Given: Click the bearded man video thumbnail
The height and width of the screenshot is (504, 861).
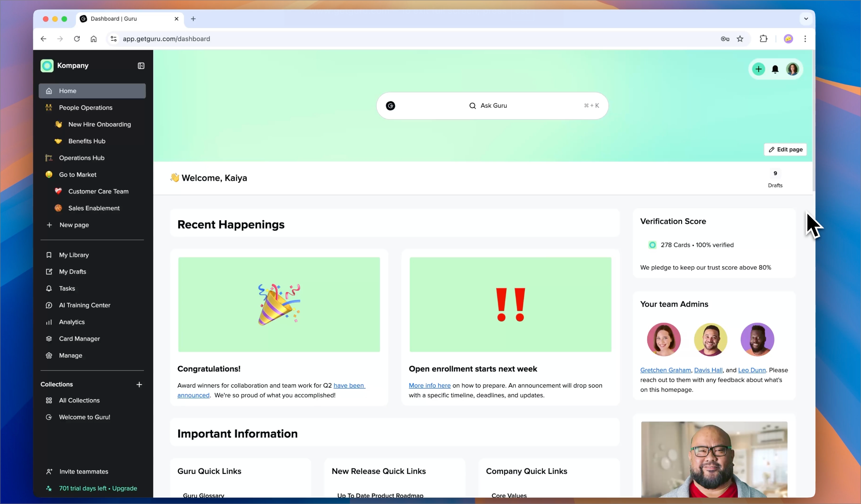Looking at the screenshot, I should pos(714,459).
